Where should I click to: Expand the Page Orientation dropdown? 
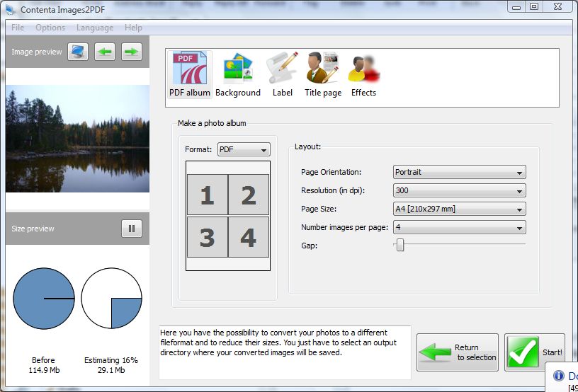(x=459, y=172)
